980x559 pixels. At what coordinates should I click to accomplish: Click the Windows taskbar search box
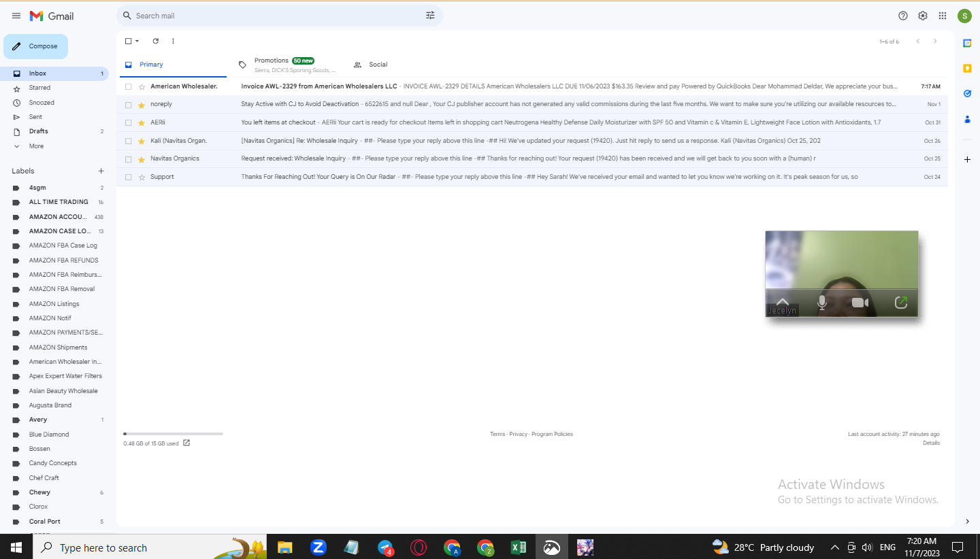click(x=148, y=547)
